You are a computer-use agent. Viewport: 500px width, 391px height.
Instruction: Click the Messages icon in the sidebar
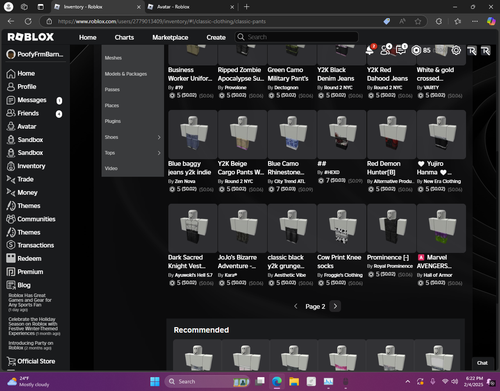click(11, 100)
